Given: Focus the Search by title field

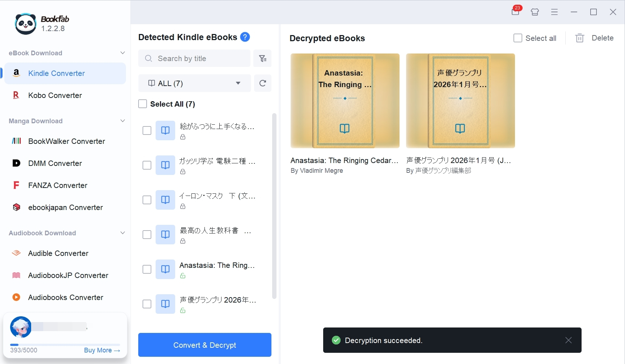Looking at the screenshot, I should (x=194, y=58).
